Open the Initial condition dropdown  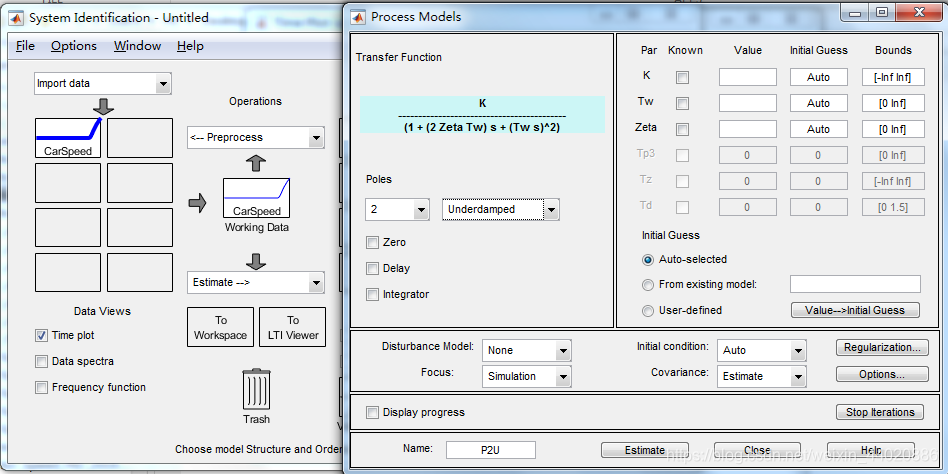761,351
